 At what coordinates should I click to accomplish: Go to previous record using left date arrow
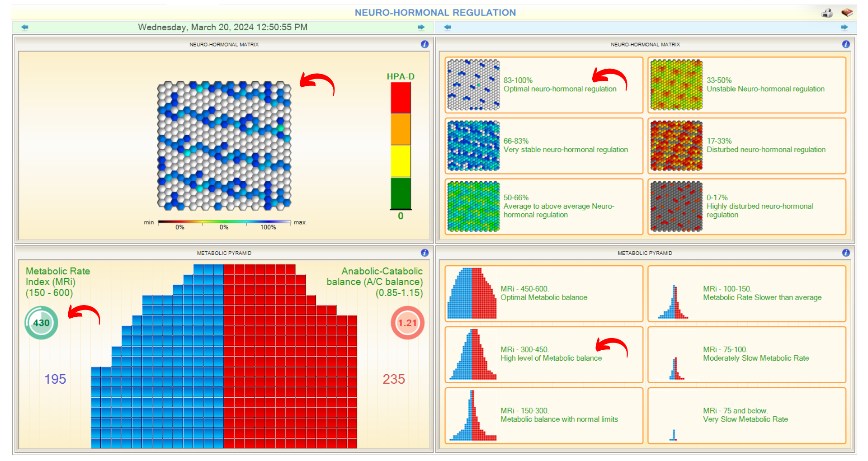coord(25,27)
